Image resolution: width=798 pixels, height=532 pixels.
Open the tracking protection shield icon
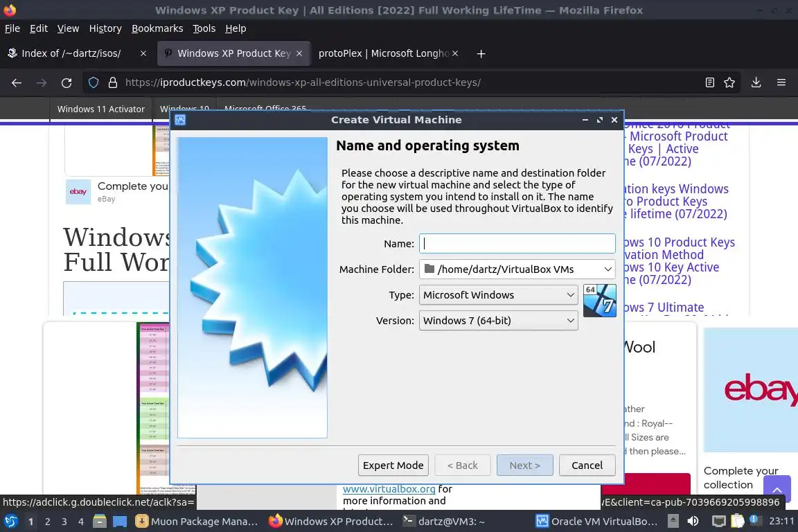point(93,82)
